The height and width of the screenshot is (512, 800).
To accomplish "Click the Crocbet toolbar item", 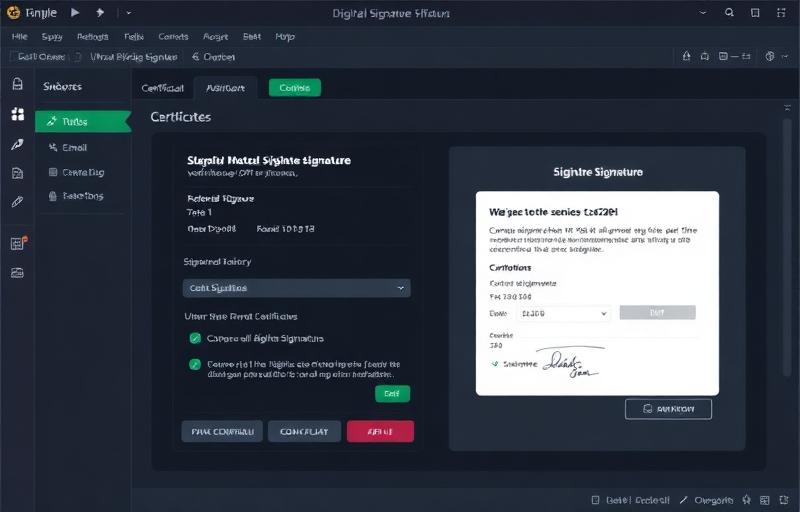I will 213,57.
